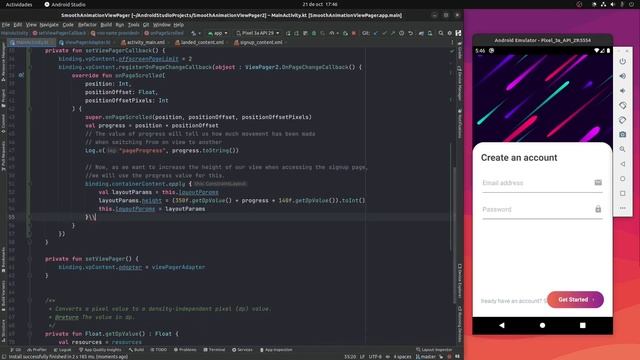Open IDE settings gear in toolbar

point(449,33)
